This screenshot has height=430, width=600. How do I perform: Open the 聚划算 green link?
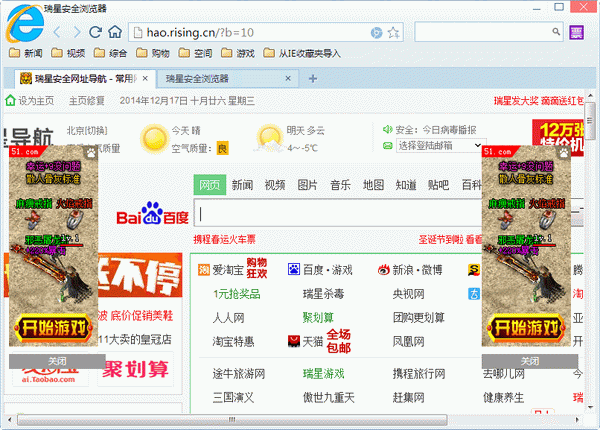tap(318, 318)
